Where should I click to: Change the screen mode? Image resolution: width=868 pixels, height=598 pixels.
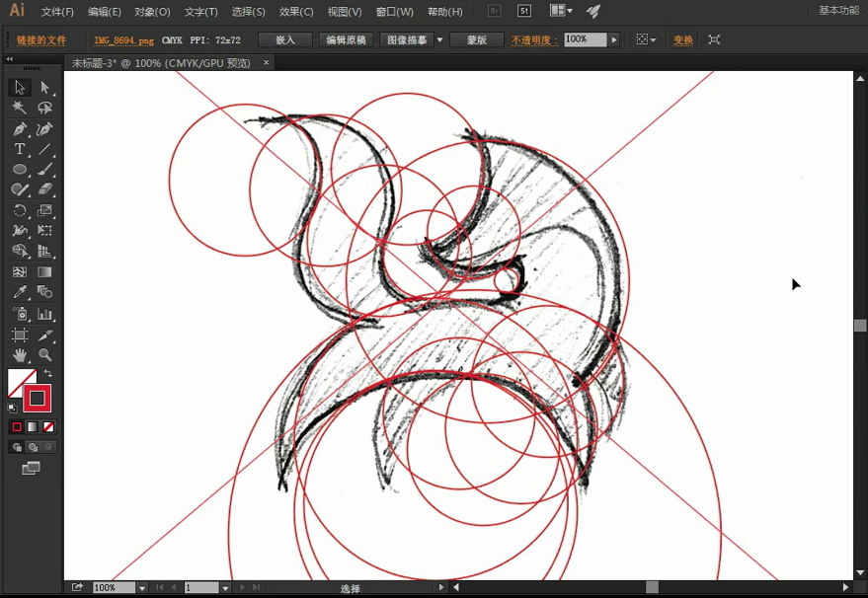pyautogui.click(x=31, y=469)
